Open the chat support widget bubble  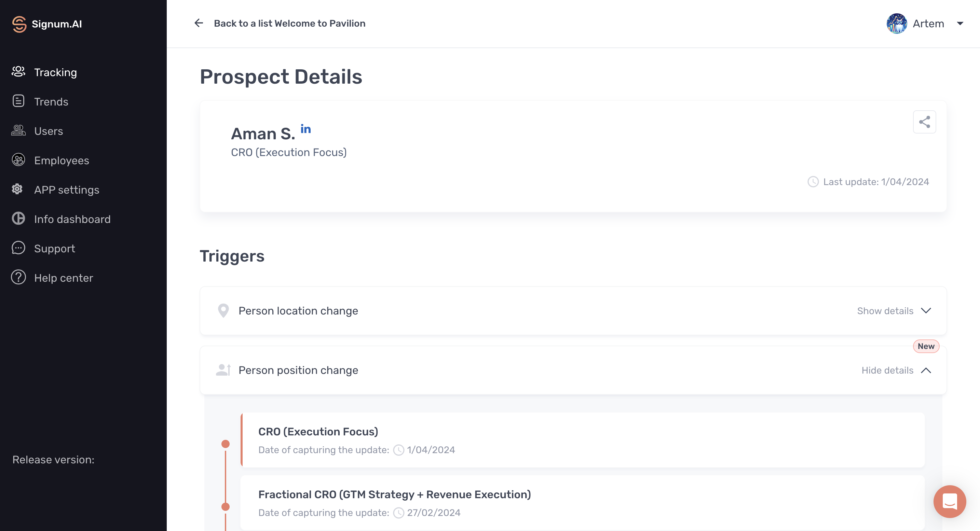click(950, 502)
